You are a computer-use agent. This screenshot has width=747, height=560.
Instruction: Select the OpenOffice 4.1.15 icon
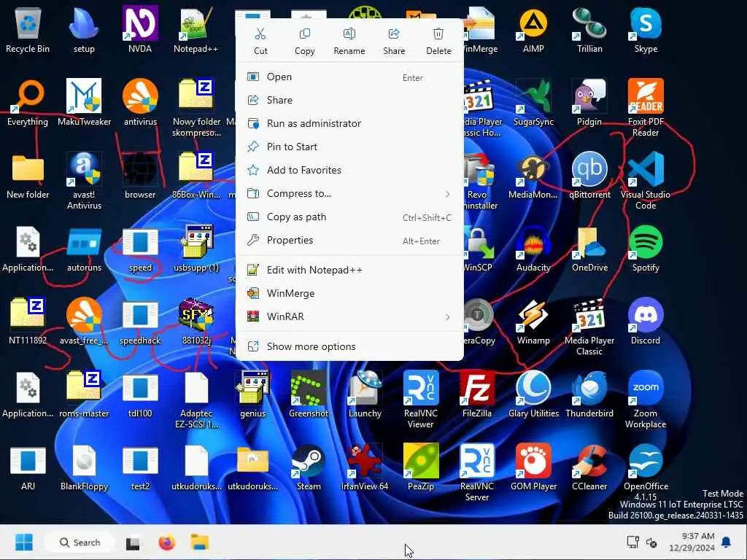pyautogui.click(x=646, y=472)
